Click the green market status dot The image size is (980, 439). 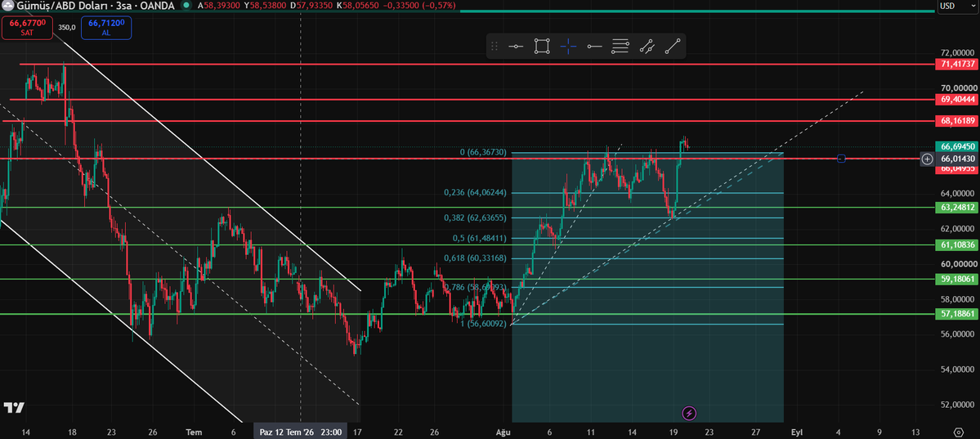point(186,5)
